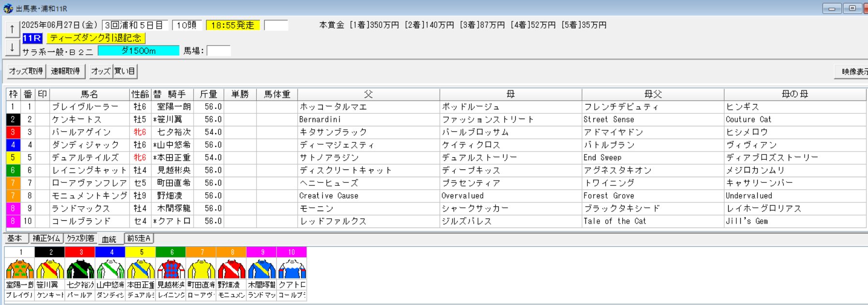Click the blue frame 4 cell
Viewport: 868px width, 305px height.
(13, 145)
